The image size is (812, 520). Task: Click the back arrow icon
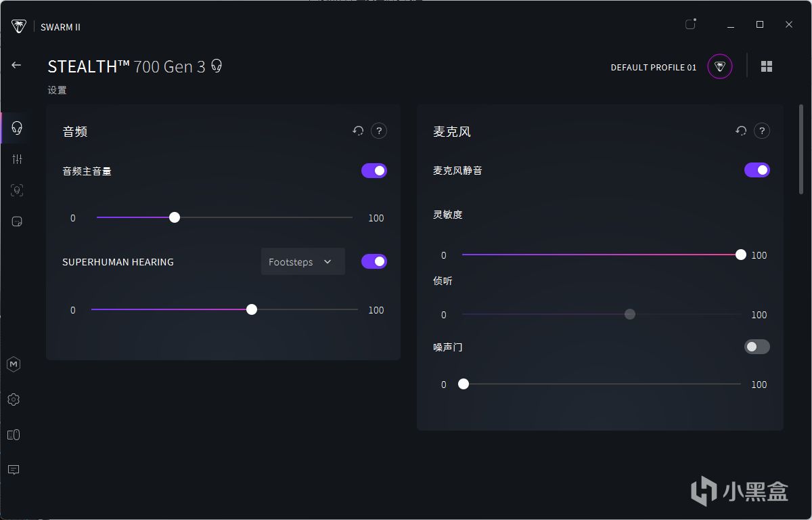16,65
